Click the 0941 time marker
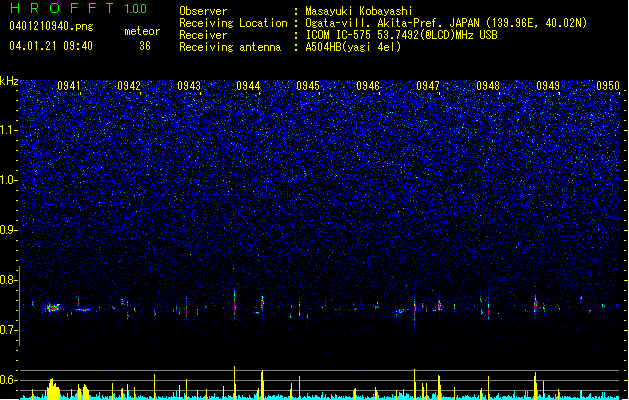 tap(69, 85)
